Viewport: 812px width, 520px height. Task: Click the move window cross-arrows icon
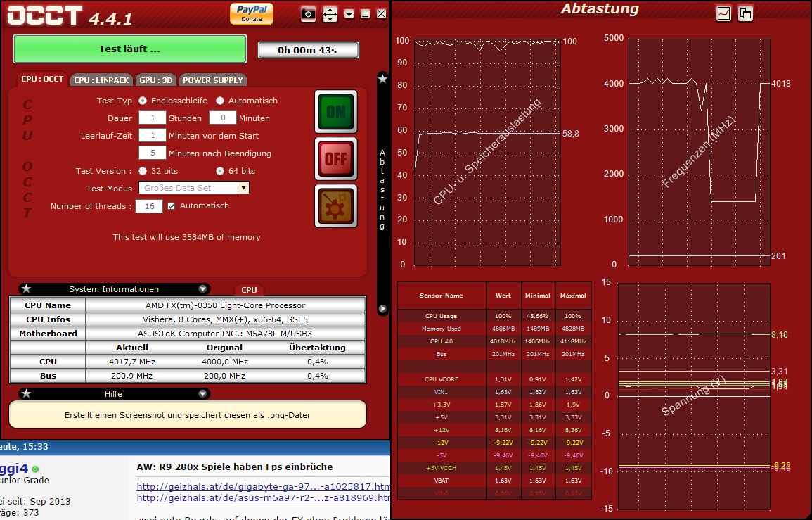click(x=330, y=14)
